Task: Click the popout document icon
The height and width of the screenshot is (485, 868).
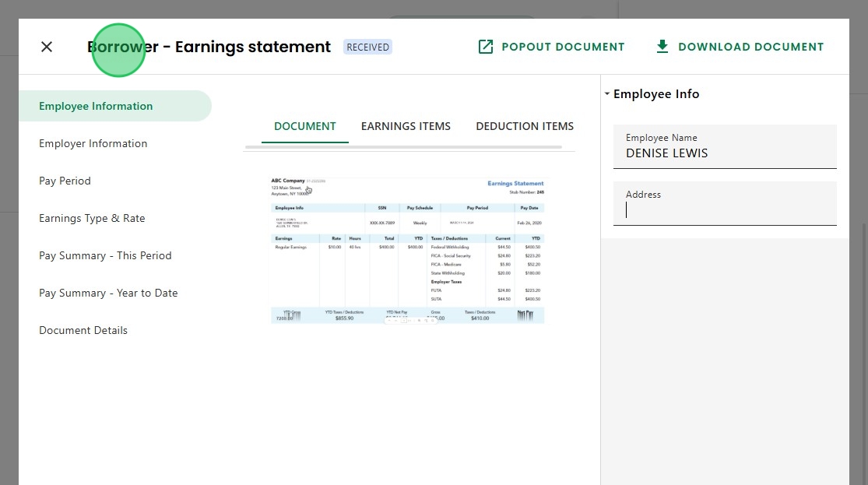Action: point(486,47)
